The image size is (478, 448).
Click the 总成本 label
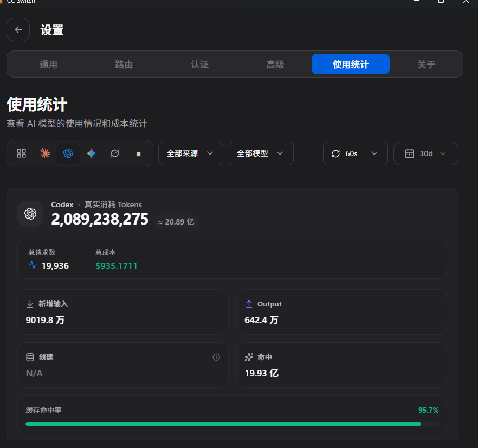click(106, 253)
